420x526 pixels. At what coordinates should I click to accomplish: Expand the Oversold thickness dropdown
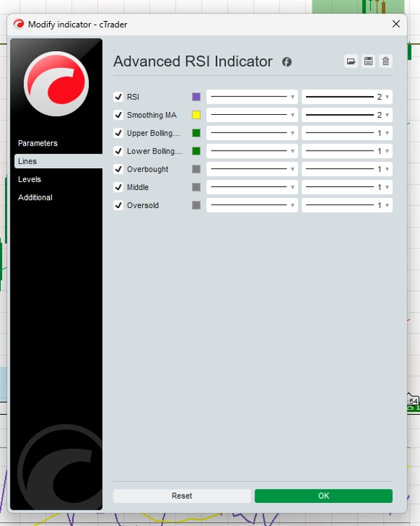pyautogui.click(x=347, y=205)
